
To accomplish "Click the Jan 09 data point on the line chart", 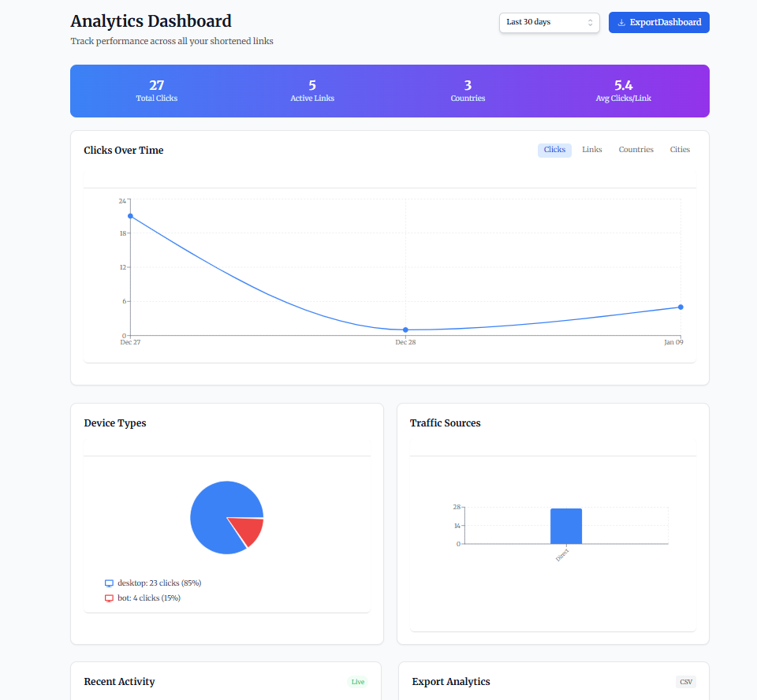I will point(680,307).
